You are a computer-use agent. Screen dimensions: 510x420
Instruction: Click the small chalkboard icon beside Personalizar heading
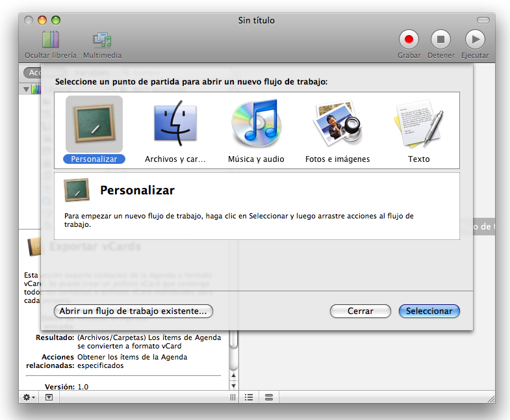77,190
